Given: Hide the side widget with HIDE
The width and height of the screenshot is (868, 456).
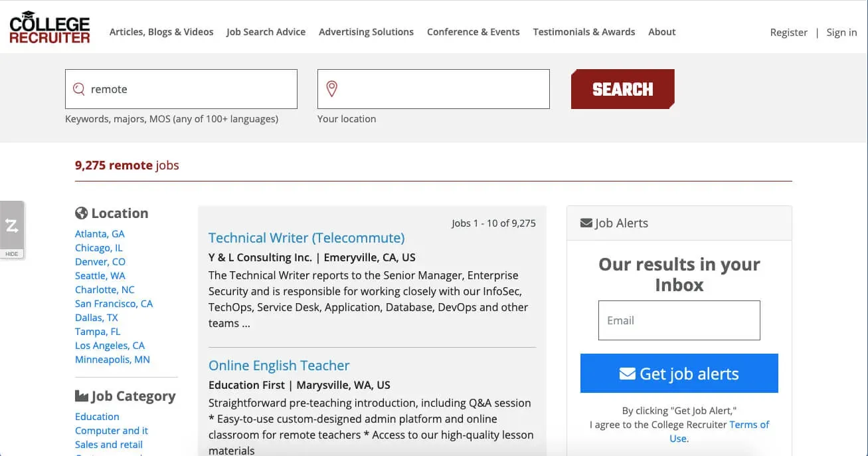Looking at the screenshot, I should pos(12,254).
